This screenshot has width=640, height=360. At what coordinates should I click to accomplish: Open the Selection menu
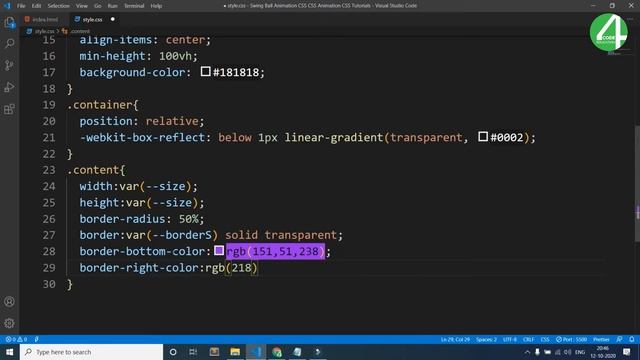pyautogui.click(x=58, y=6)
